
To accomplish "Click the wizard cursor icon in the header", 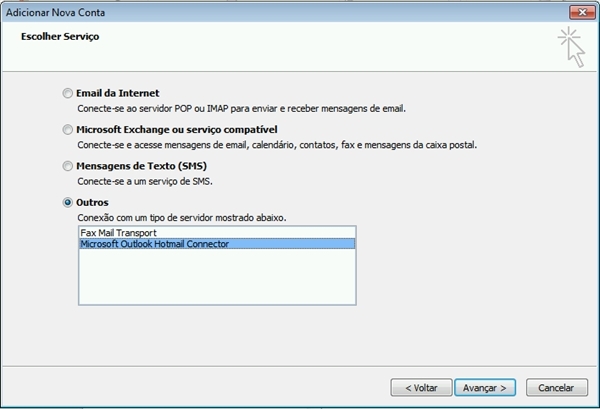I will click(571, 47).
